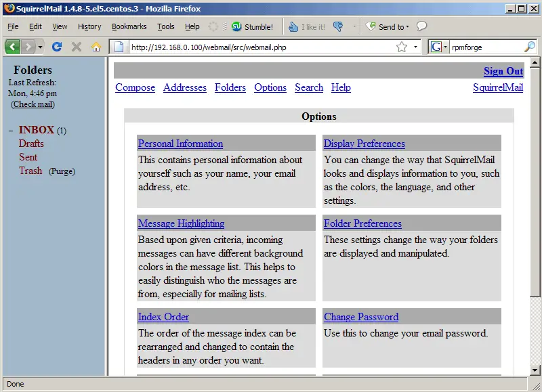Open Message Highlighting options

coord(181,223)
